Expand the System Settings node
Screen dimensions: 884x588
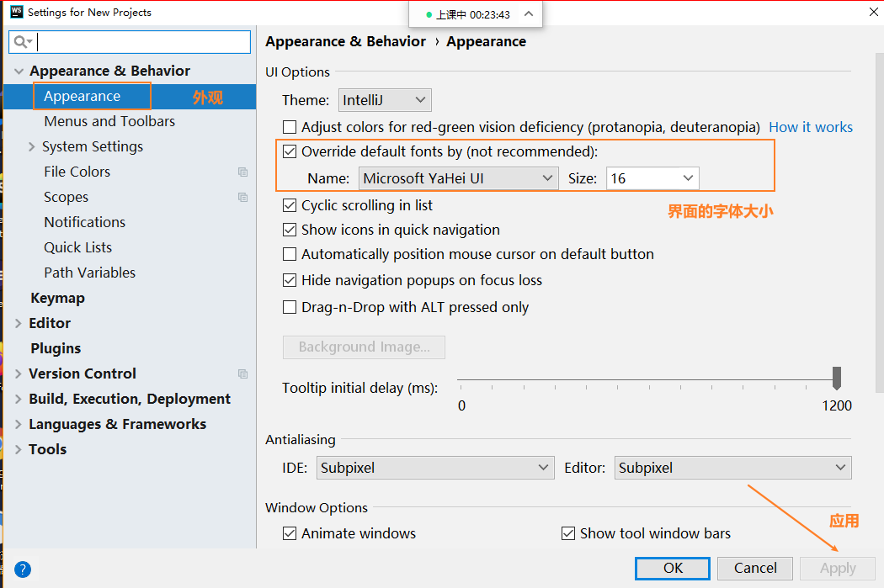pos(32,147)
